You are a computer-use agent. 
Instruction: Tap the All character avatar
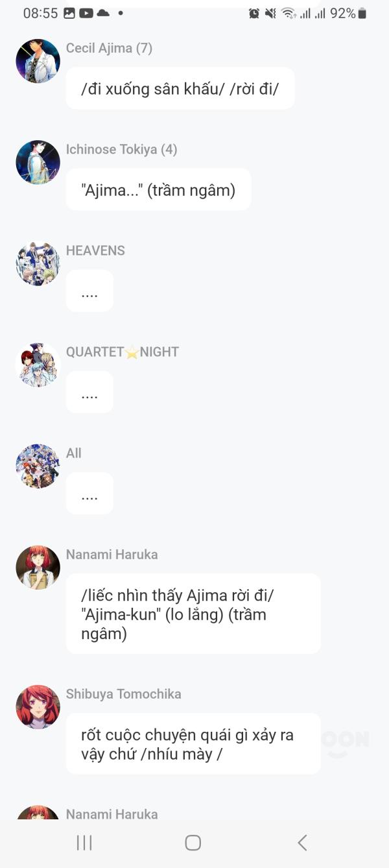coord(38,466)
